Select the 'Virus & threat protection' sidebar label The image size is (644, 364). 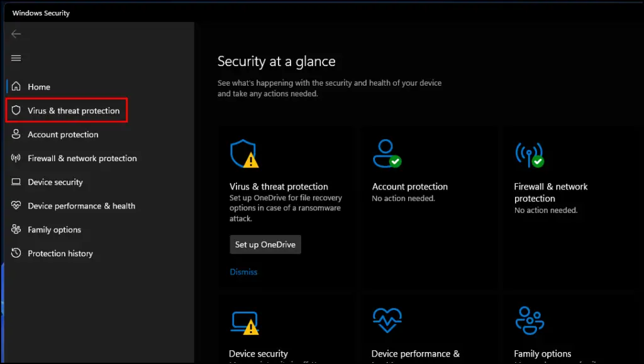[74, 111]
